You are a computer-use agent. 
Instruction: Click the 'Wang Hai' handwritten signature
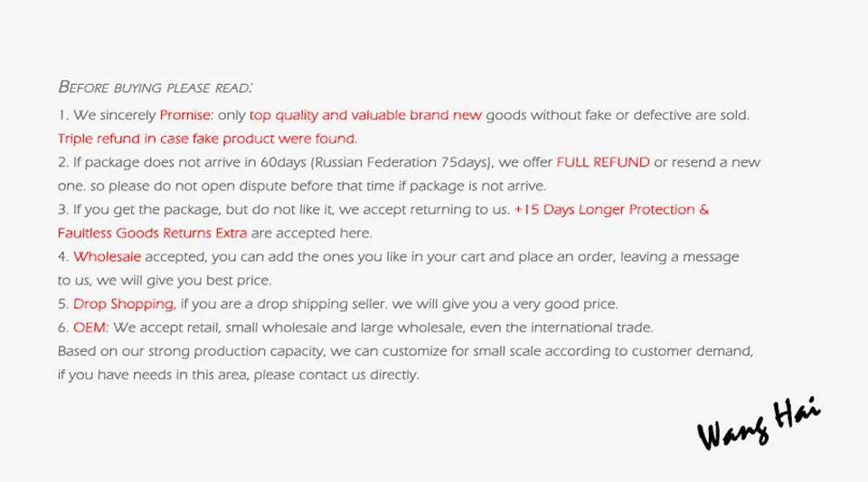(x=759, y=423)
